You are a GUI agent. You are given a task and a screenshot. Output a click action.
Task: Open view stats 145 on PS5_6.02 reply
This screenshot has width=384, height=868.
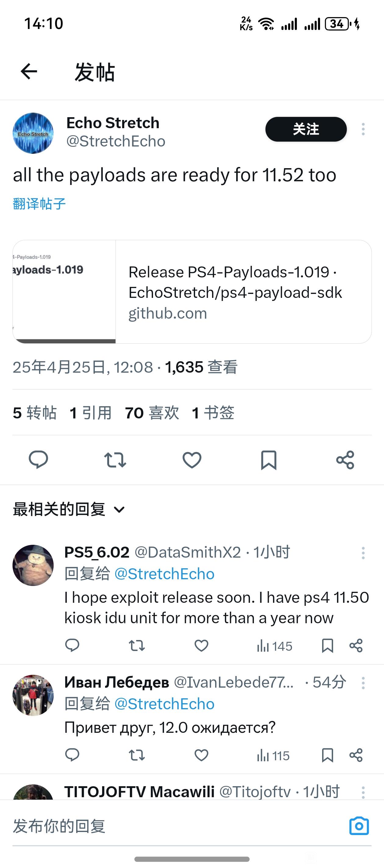coord(274,646)
